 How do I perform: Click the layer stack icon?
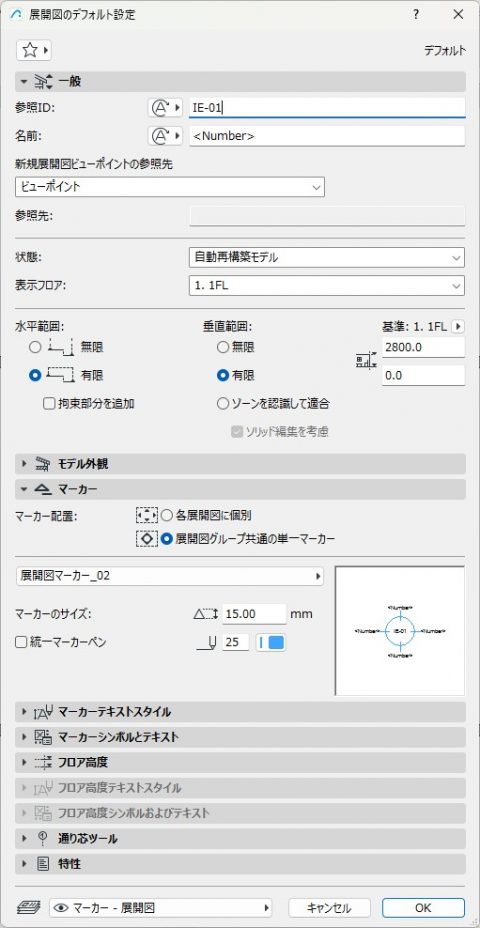27,907
